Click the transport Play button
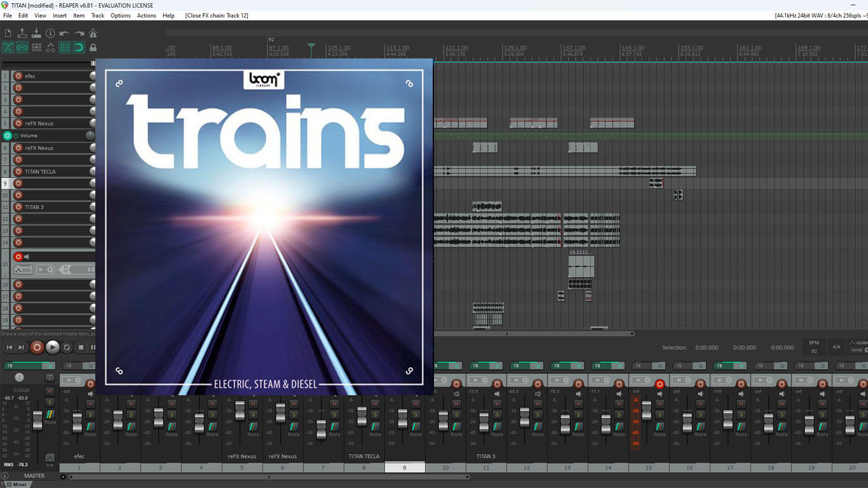This screenshot has width=868, height=488. [53, 347]
